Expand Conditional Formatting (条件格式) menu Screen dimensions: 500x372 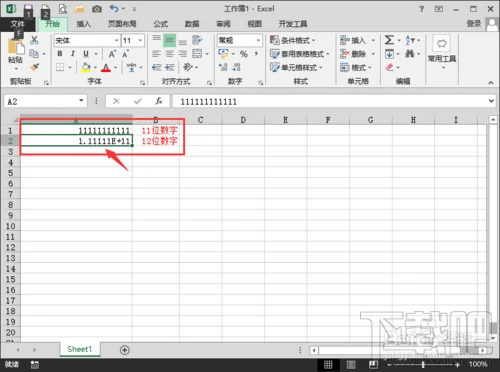292,40
